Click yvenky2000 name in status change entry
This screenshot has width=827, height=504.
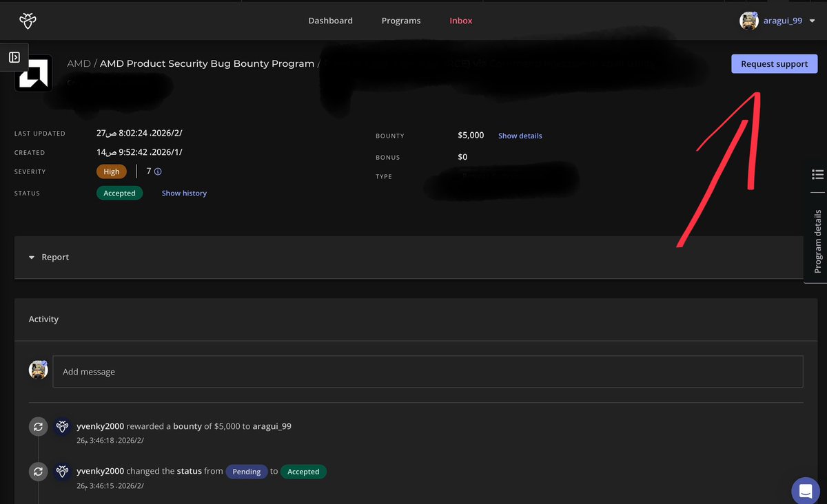[100, 471]
